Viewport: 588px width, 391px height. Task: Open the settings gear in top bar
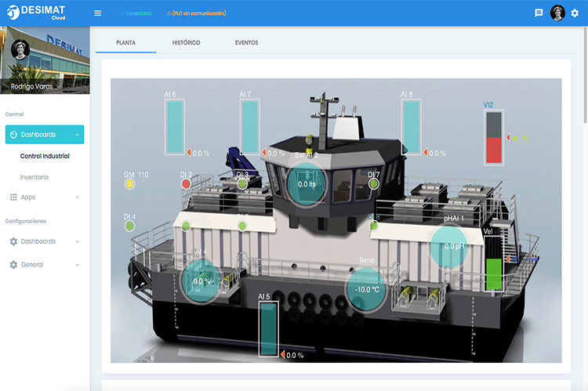pos(575,13)
